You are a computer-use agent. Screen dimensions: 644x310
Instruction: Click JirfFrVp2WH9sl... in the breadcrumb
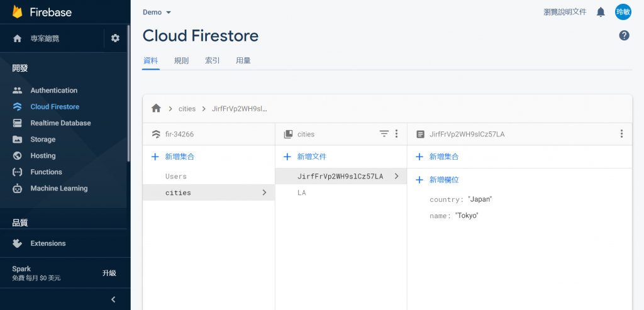tap(240, 109)
